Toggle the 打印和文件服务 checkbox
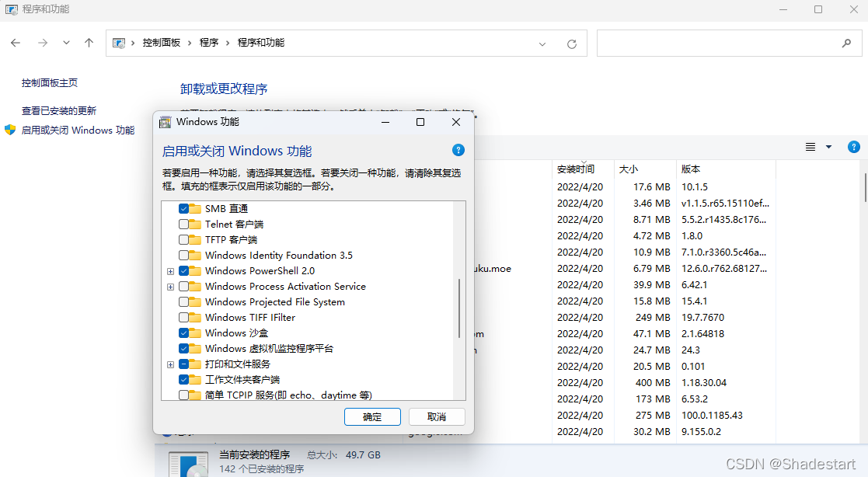The height and width of the screenshot is (477, 868). [x=184, y=364]
